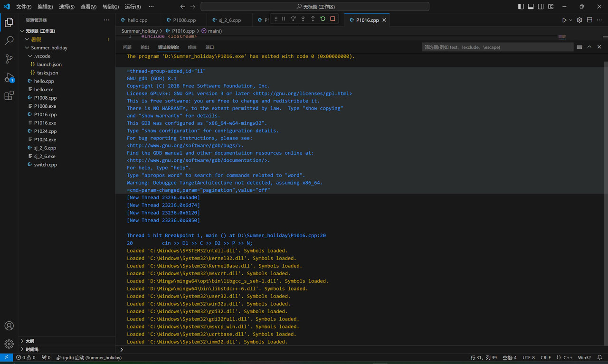Open editor More Actions ellipsis
The image size is (608, 364).
pos(599,20)
